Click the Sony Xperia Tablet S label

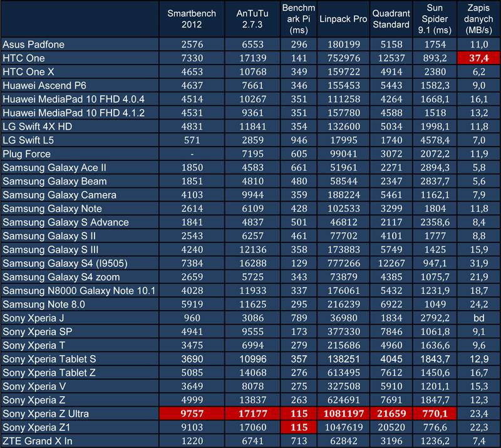tap(49, 359)
